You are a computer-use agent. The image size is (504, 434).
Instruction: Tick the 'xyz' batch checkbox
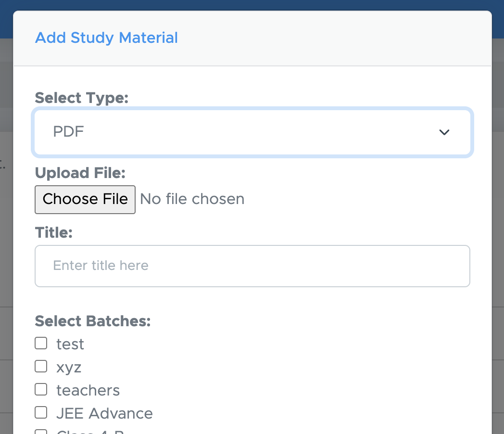point(41,367)
